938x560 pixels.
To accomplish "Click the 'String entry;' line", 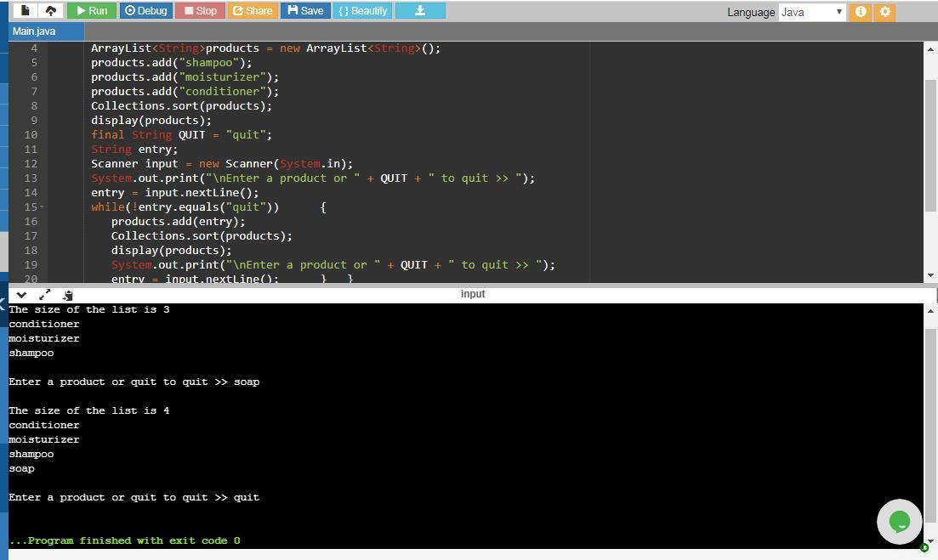I will 134,150.
